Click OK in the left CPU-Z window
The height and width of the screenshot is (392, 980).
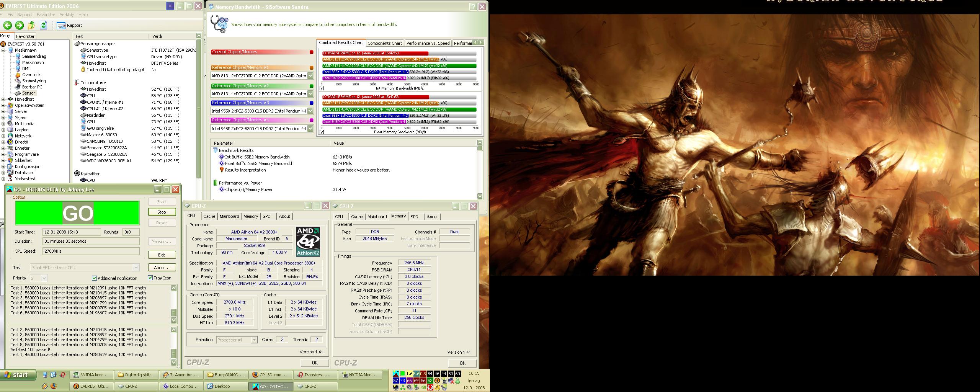[315, 363]
